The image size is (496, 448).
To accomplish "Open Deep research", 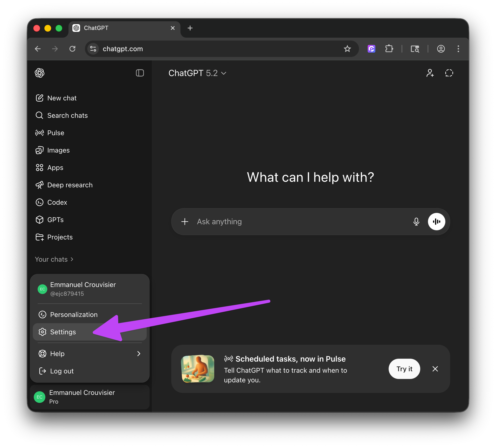I will (70, 185).
